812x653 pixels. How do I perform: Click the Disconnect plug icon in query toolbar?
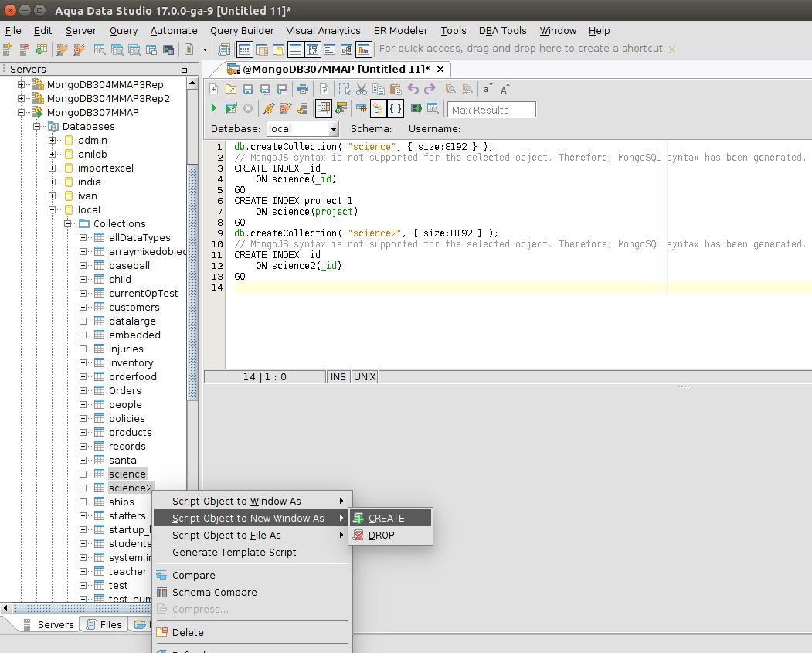(x=285, y=108)
